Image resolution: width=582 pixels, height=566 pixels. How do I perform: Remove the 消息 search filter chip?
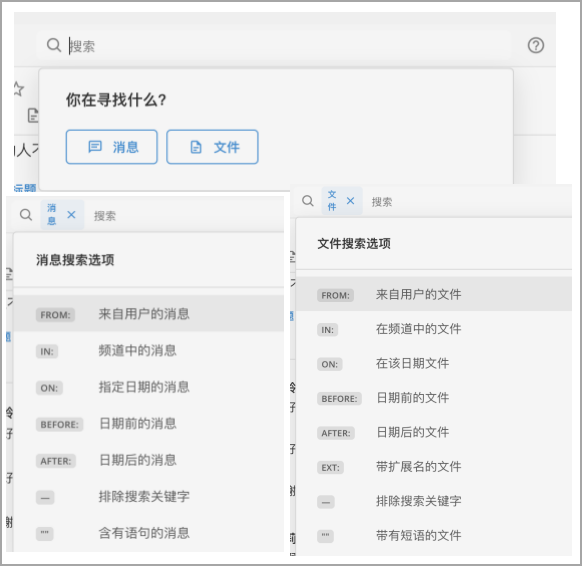pyautogui.click(x=71, y=215)
